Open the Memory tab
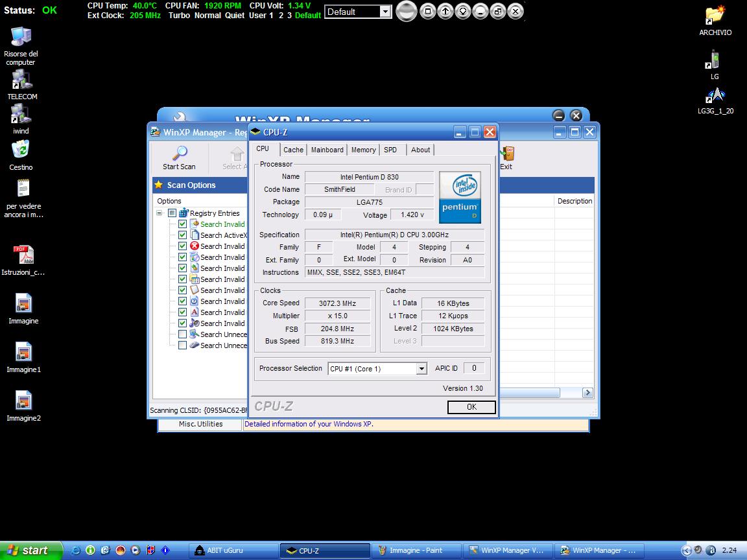747x560 pixels. click(x=364, y=150)
